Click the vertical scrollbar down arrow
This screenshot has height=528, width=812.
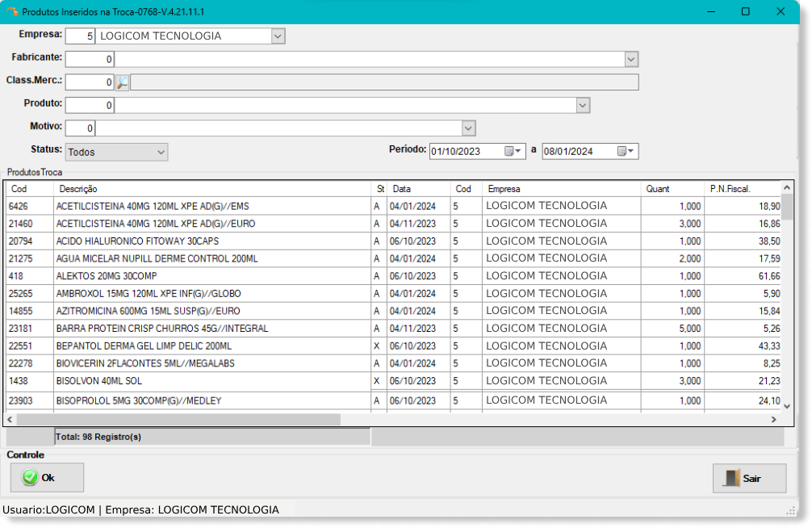(787, 408)
